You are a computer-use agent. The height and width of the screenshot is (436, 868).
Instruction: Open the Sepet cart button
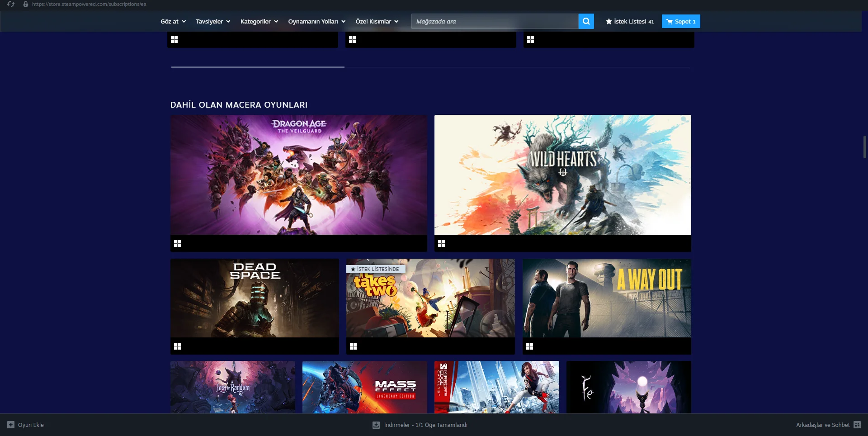(681, 21)
